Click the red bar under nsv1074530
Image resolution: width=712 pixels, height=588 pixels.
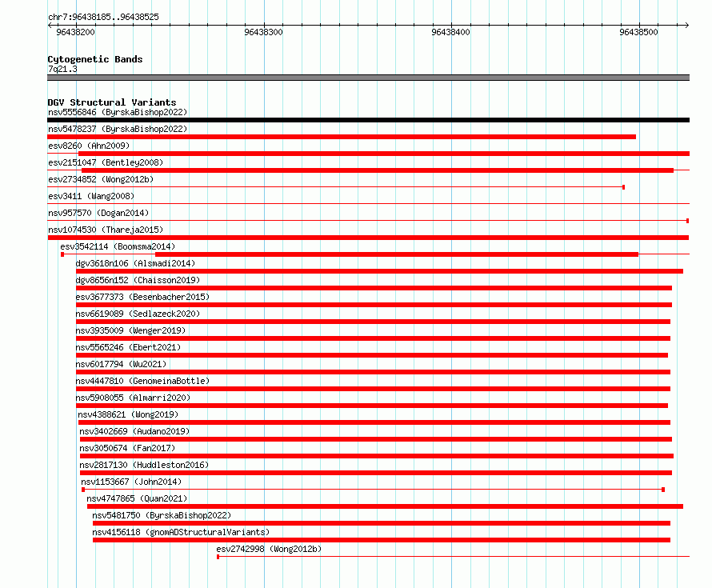368,238
